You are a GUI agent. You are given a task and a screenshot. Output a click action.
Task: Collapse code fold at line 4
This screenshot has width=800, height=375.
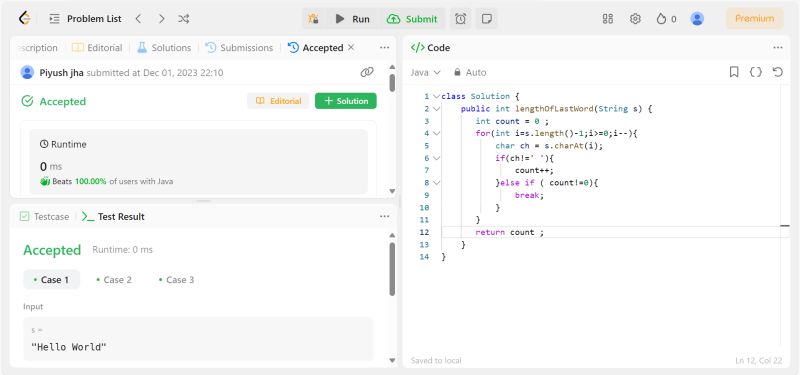436,133
